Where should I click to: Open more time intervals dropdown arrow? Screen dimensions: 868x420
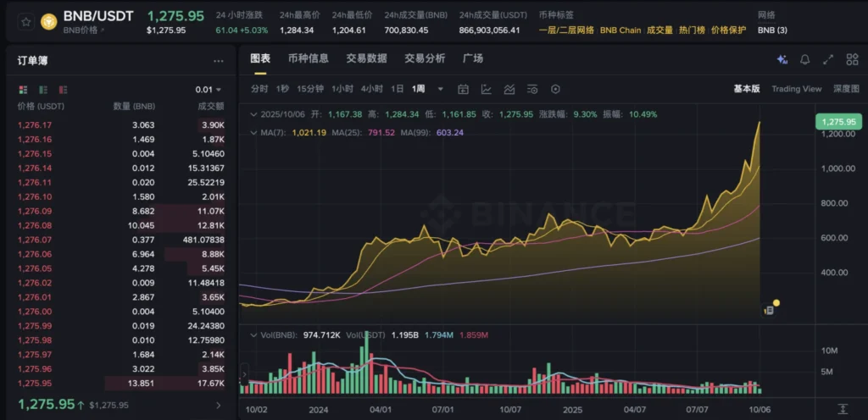click(441, 89)
